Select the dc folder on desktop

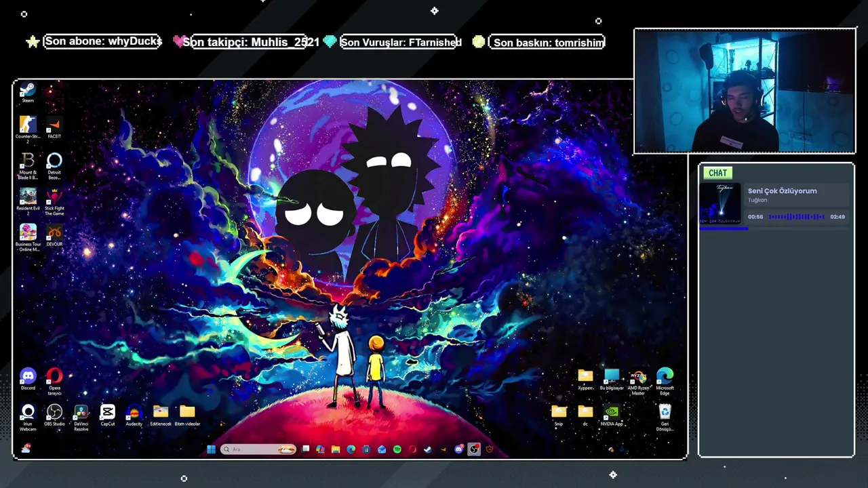coord(585,415)
